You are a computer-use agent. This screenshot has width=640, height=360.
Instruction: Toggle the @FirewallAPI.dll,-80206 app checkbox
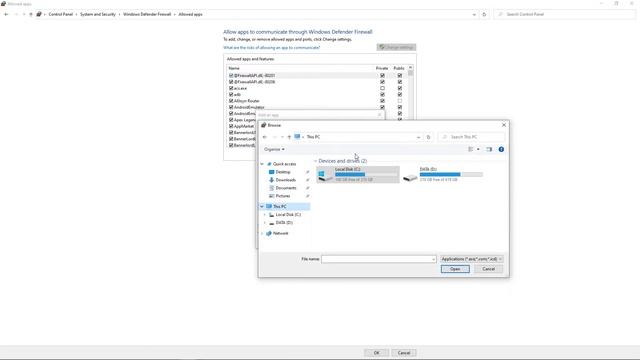pyautogui.click(x=231, y=82)
